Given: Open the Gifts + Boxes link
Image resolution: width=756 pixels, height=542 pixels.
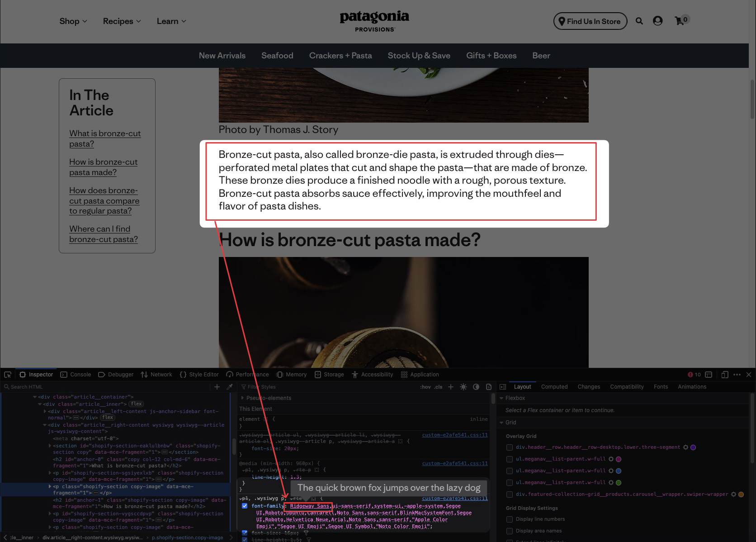Looking at the screenshot, I should (x=491, y=56).
